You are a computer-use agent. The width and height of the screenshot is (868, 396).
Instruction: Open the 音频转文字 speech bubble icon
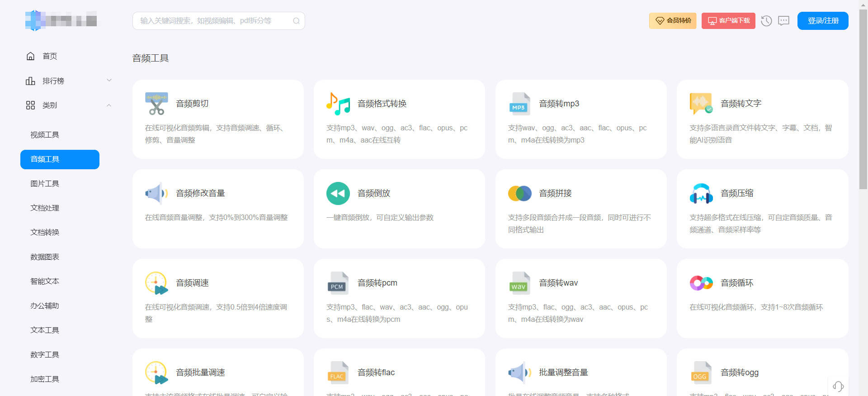701,104
